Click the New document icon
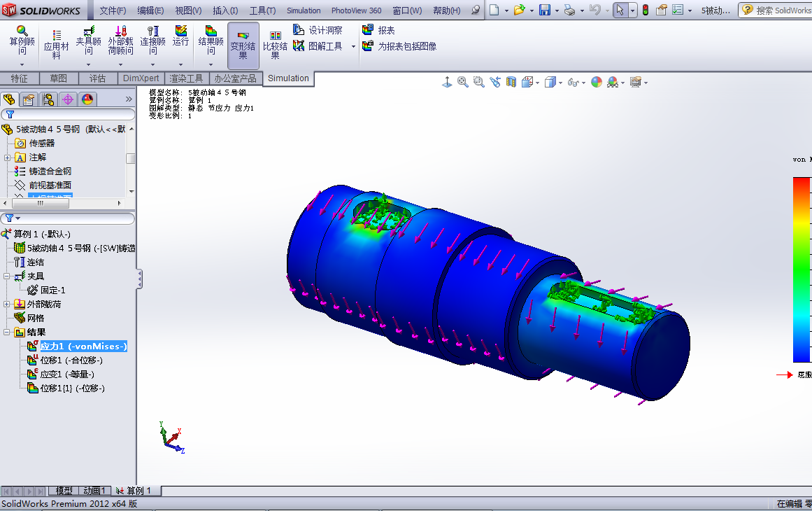 coord(494,10)
